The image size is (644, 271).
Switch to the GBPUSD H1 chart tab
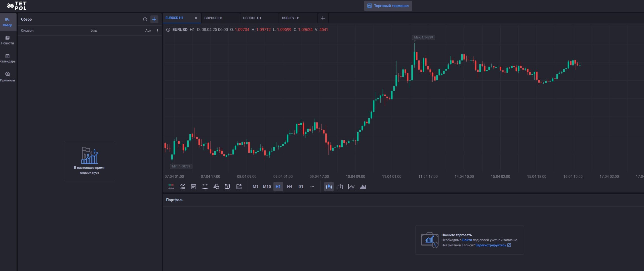[x=213, y=18]
